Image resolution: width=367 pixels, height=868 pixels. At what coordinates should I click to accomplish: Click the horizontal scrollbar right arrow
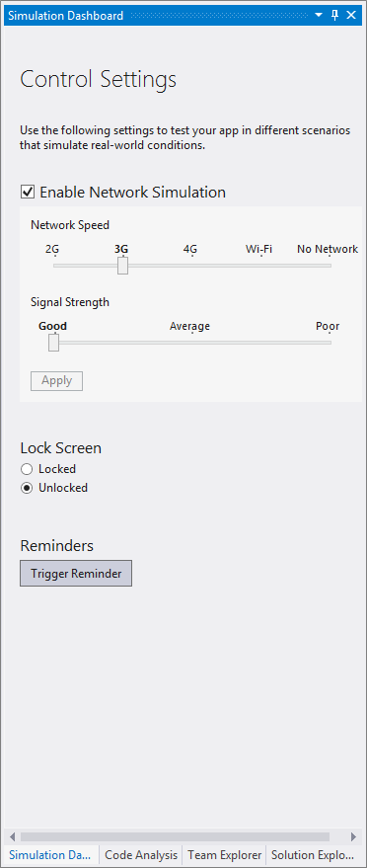[x=354, y=836]
